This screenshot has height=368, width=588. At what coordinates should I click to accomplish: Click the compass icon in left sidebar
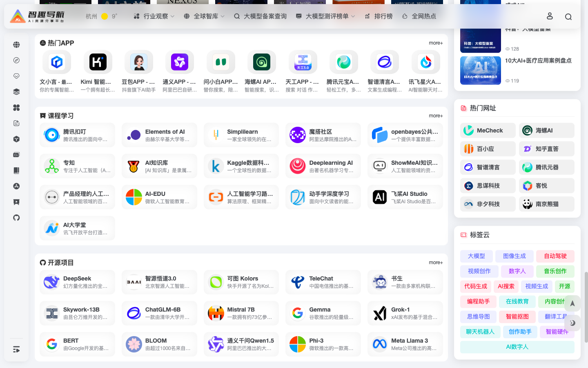pyautogui.click(x=16, y=60)
